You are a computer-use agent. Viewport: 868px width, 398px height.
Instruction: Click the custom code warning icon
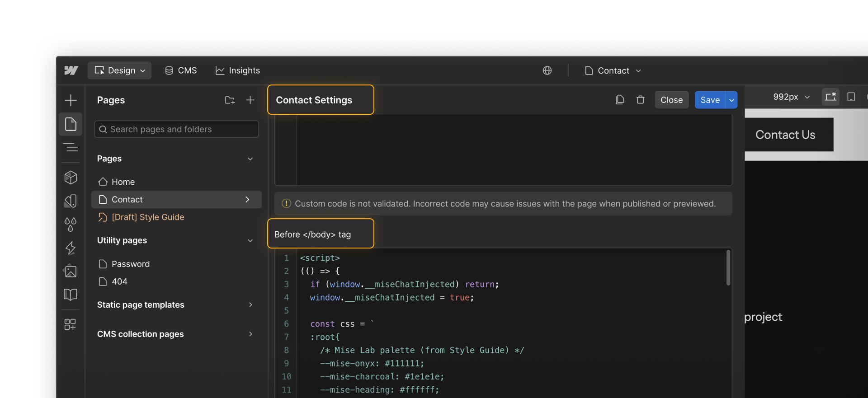[x=286, y=204]
